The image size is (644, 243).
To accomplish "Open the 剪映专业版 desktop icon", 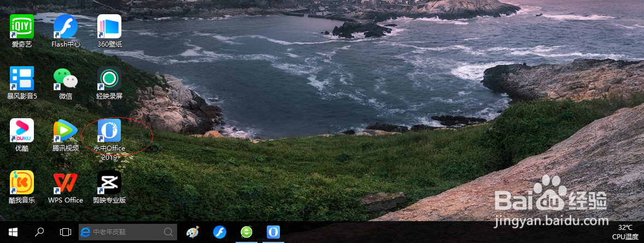I will (109, 188).
